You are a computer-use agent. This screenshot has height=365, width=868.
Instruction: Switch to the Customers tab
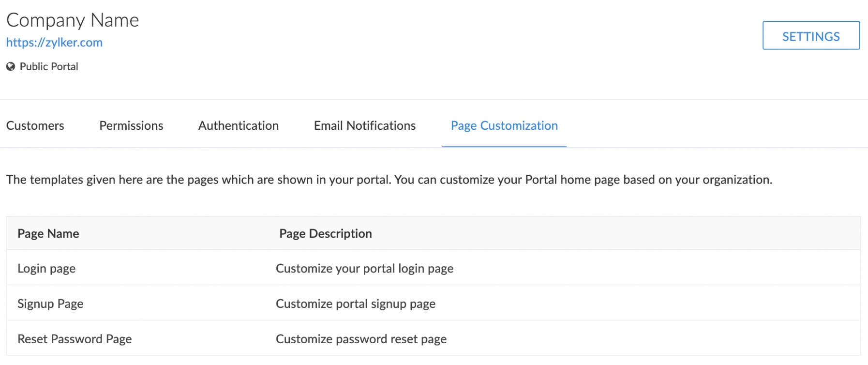coord(35,126)
